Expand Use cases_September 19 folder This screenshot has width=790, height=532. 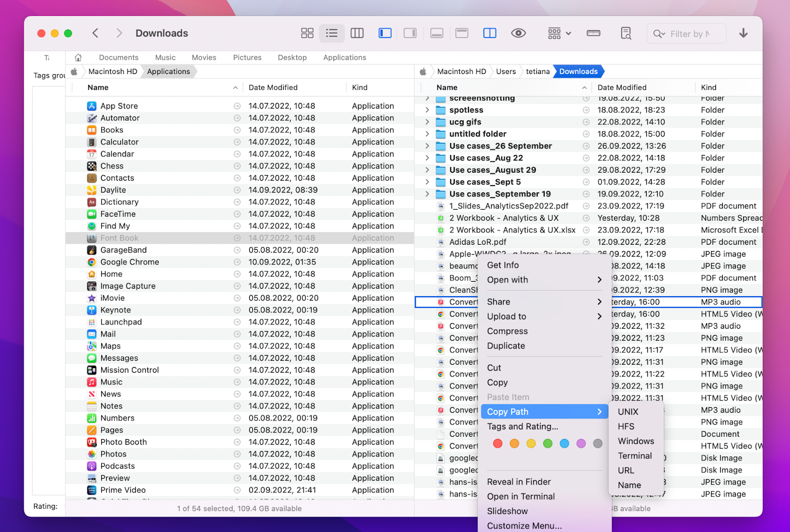click(427, 194)
